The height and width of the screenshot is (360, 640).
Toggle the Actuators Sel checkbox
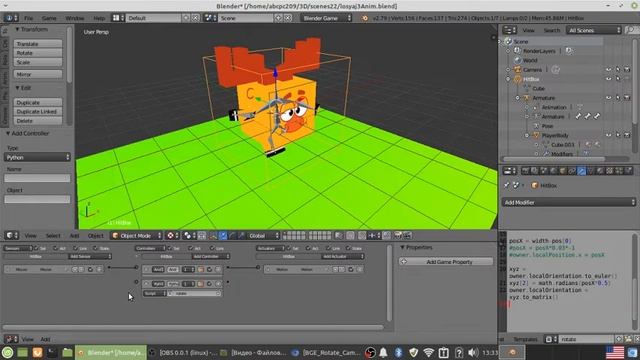[289, 248]
